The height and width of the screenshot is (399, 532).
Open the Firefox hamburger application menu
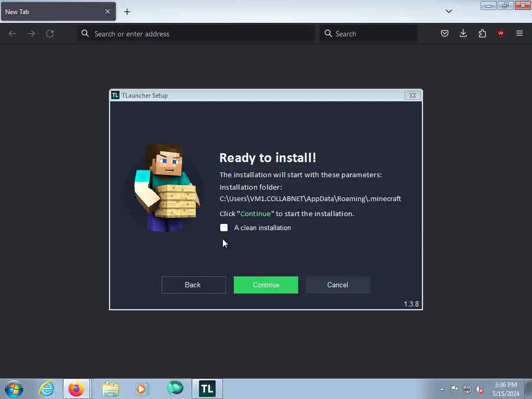point(520,33)
